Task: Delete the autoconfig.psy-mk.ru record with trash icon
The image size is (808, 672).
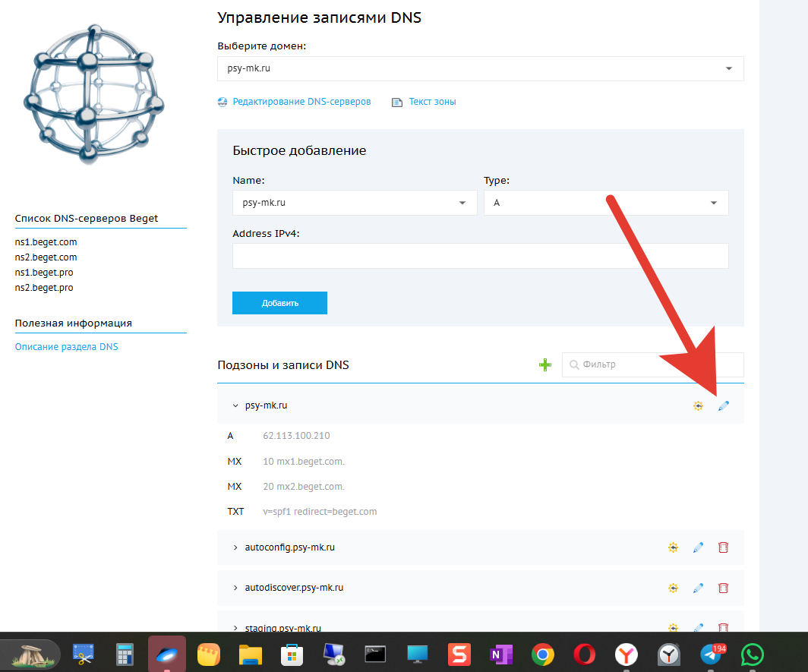Action: tap(723, 547)
